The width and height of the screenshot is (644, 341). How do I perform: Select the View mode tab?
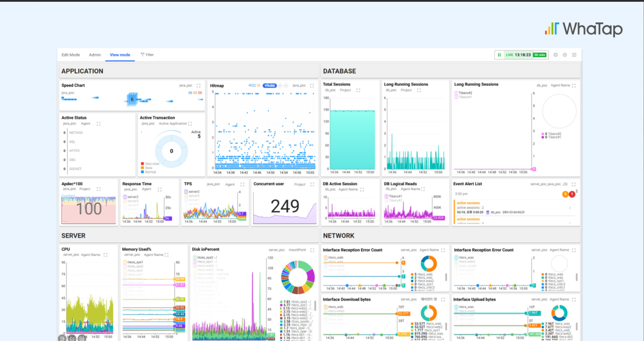pos(120,55)
